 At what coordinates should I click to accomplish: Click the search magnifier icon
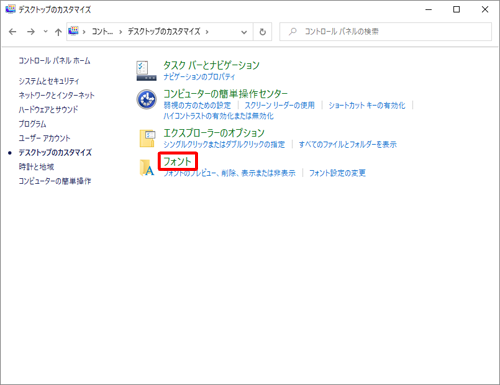tap(293, 32)
